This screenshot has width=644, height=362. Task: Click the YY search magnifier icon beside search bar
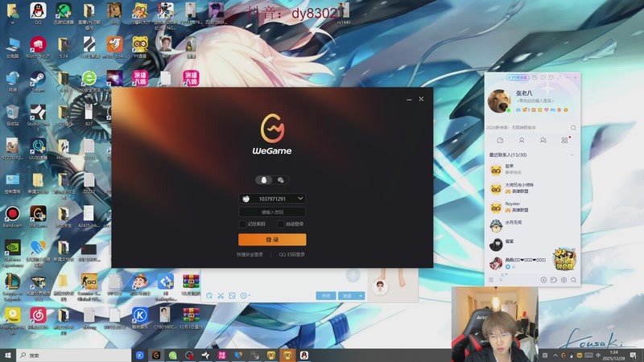[573, 128]
